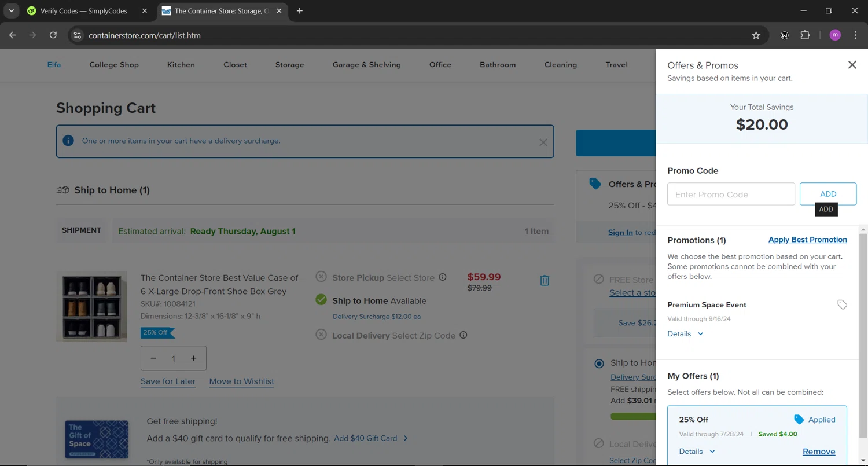Click the Move to Wishlist link
Image resolution: width=868 pixels, height=466 pixels.
pyautogui.click(x=242, y=381)
